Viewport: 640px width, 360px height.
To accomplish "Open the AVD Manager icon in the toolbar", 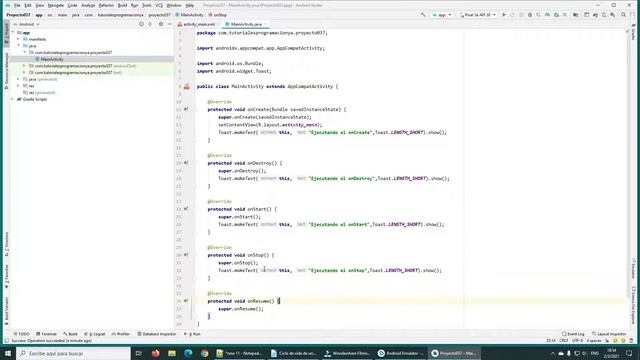I will pos(604,15).
